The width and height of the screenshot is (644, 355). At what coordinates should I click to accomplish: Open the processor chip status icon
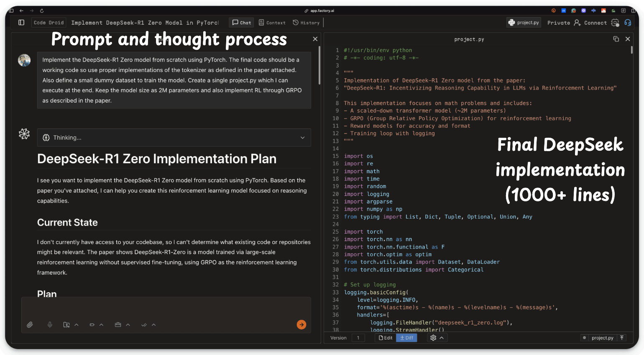pyautogui.click(x=615, y=23)
